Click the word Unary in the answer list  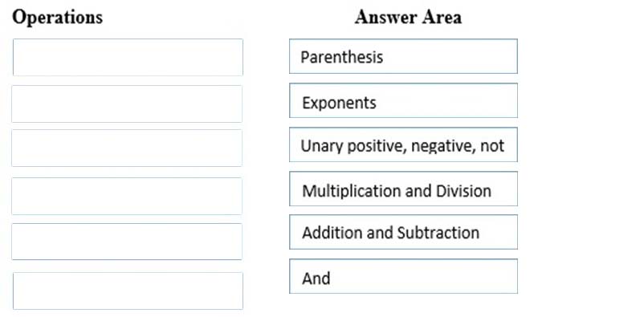(321, 147)
